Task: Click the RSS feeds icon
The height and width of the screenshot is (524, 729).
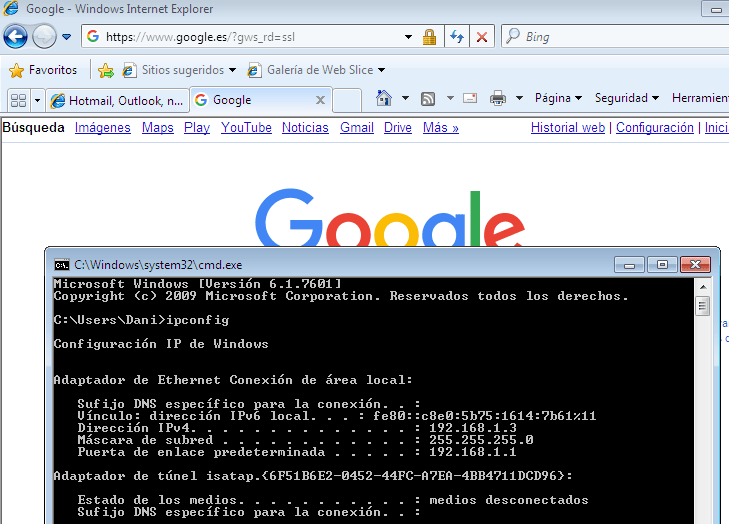Action: coord(428,99)
